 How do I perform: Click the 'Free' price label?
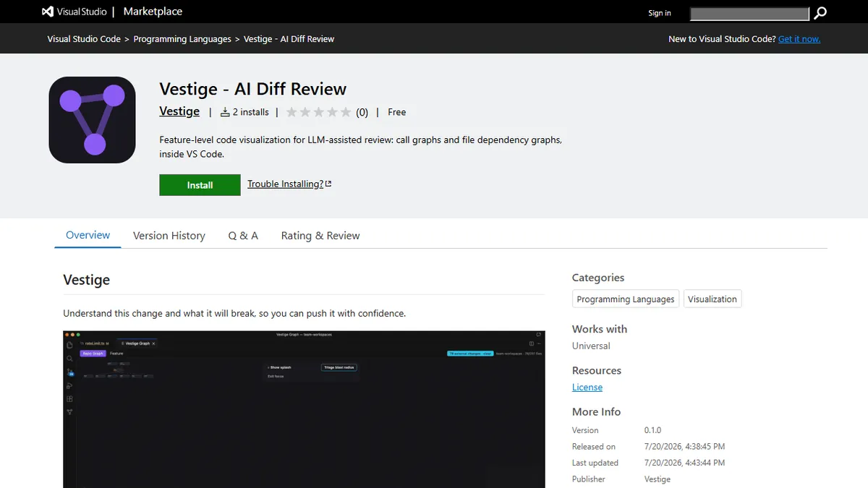[x=397, y=112]
